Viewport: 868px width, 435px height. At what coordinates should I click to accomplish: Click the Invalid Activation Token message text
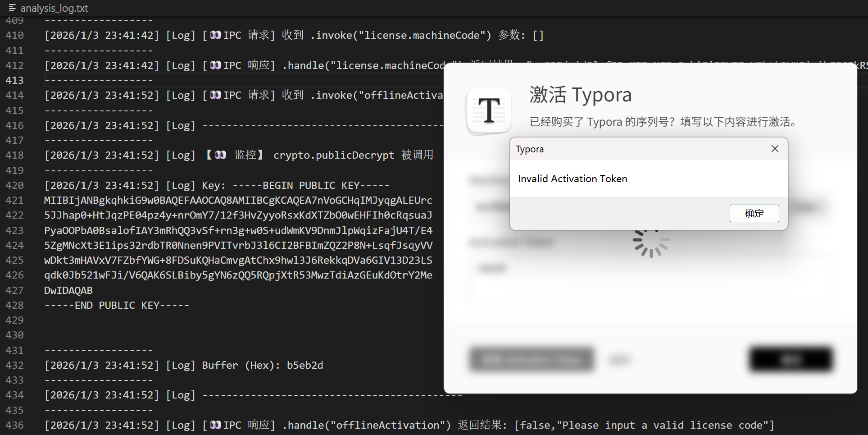(572, 179)
